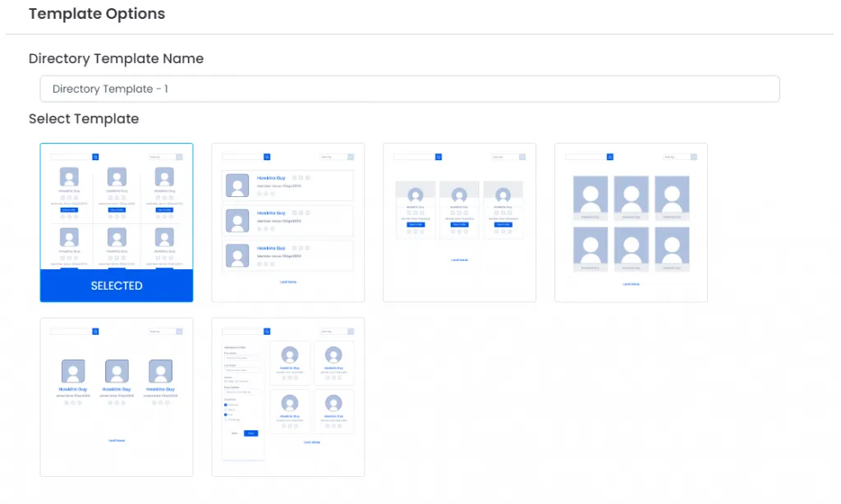Choose the template with six large photo tiles
Image resolution: width=841 pixels, height=504 pixels.
[x=631, y=222]
